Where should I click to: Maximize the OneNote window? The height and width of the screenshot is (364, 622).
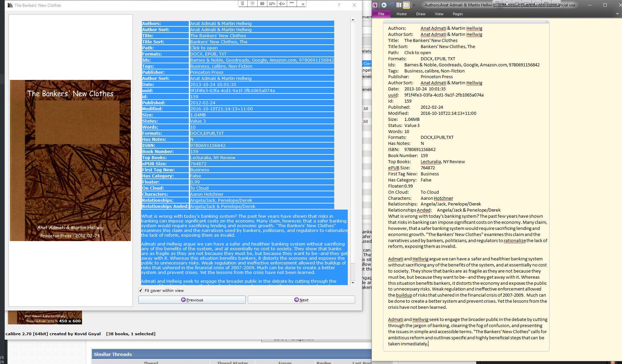click(x=605, y=5)
